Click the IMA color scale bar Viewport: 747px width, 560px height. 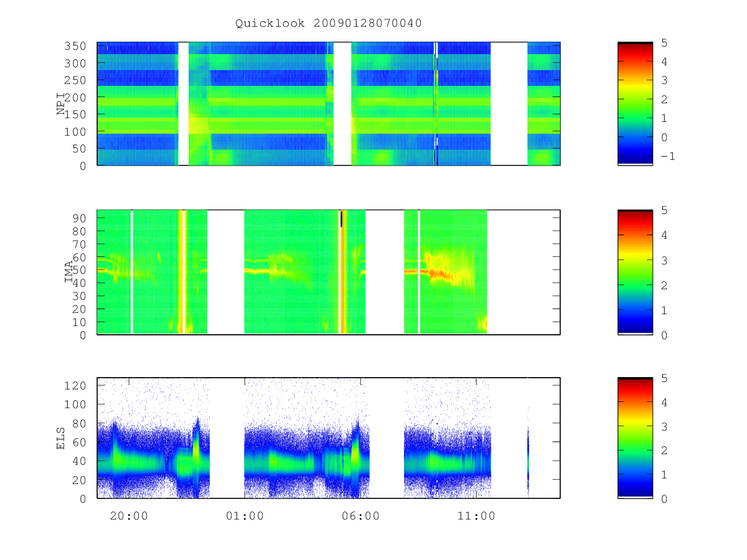point(635,272)
